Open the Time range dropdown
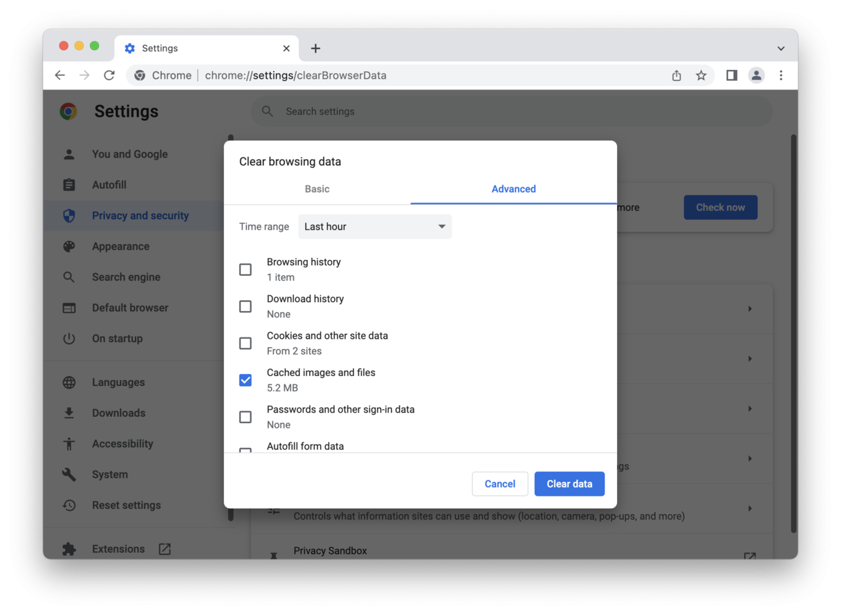Viewport: 841px width, 616px height. point(375,227)
